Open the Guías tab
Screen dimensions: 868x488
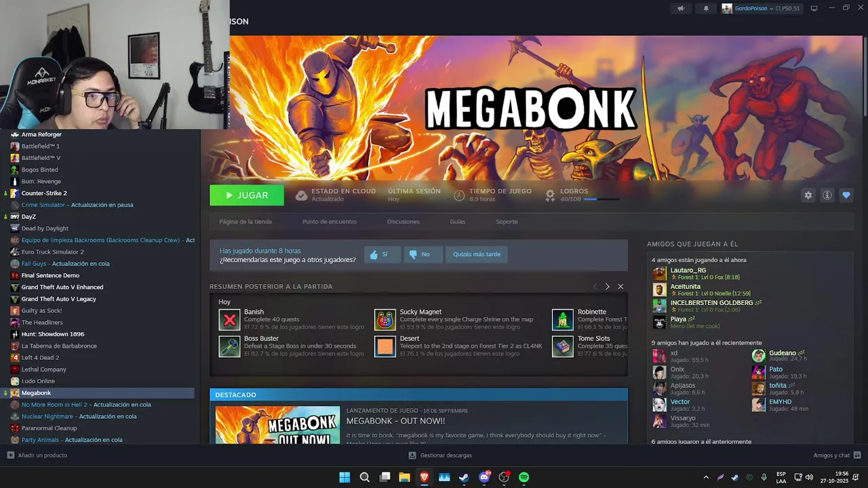coord(458,222)
